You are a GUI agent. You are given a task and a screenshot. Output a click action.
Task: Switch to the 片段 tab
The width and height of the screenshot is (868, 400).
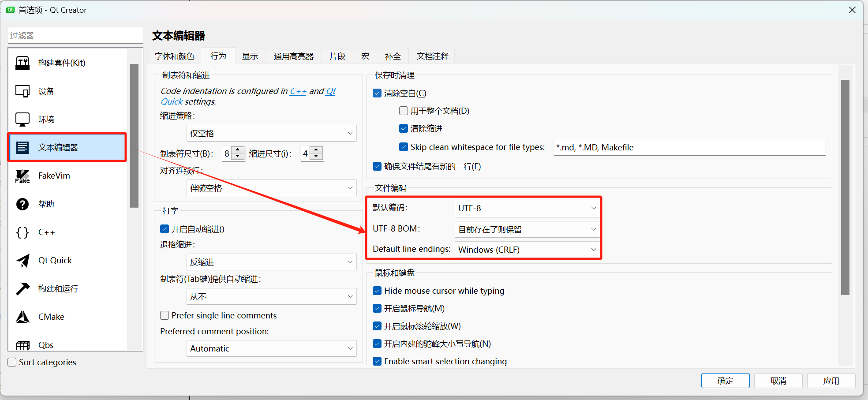(337, 56)
